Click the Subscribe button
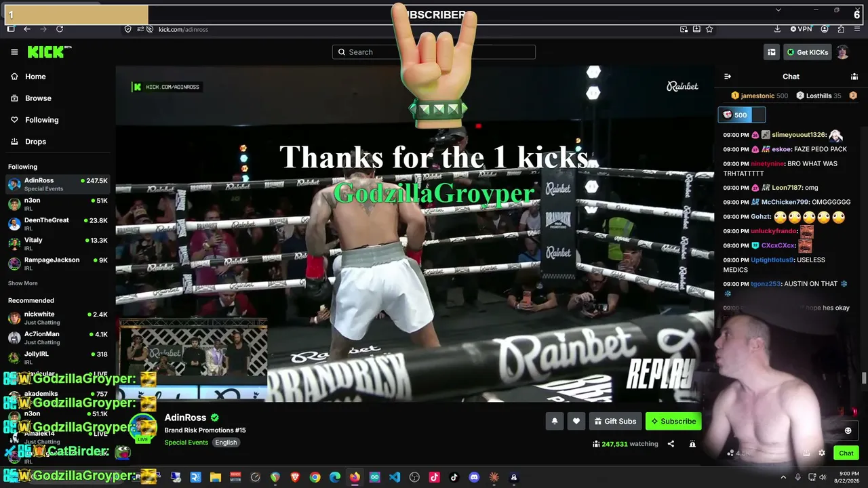Image resolution: width=868 pixels, height=488 pixels. (673, 422)
